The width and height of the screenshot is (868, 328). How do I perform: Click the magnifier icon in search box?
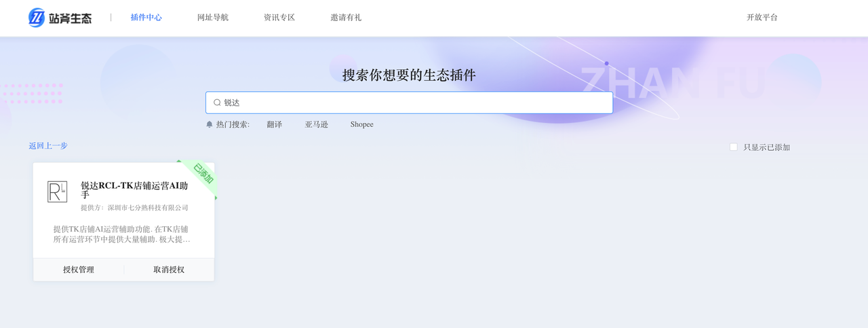(x=217, y=103)
